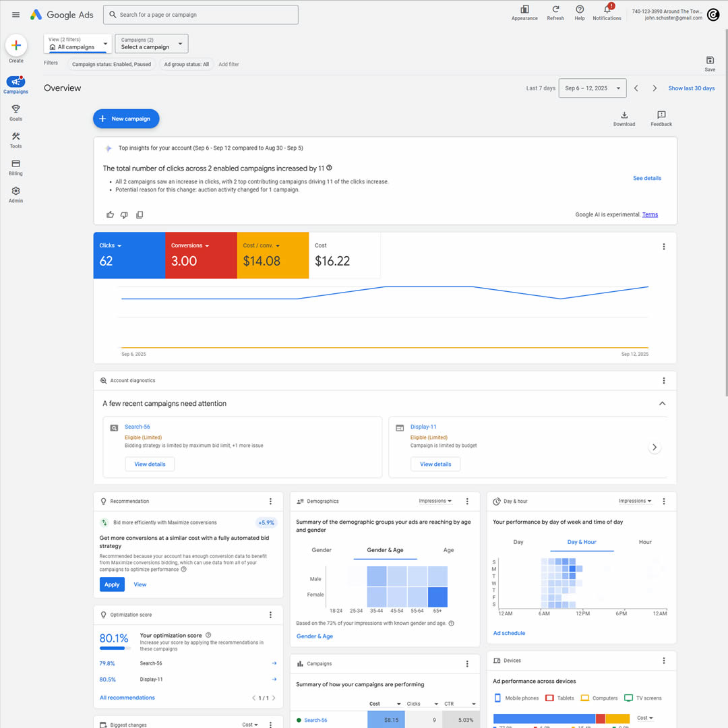The width and height of the screenshot is (728, 728).
Task: Toggle the Clicks metric tile
Action: point(129,255)
